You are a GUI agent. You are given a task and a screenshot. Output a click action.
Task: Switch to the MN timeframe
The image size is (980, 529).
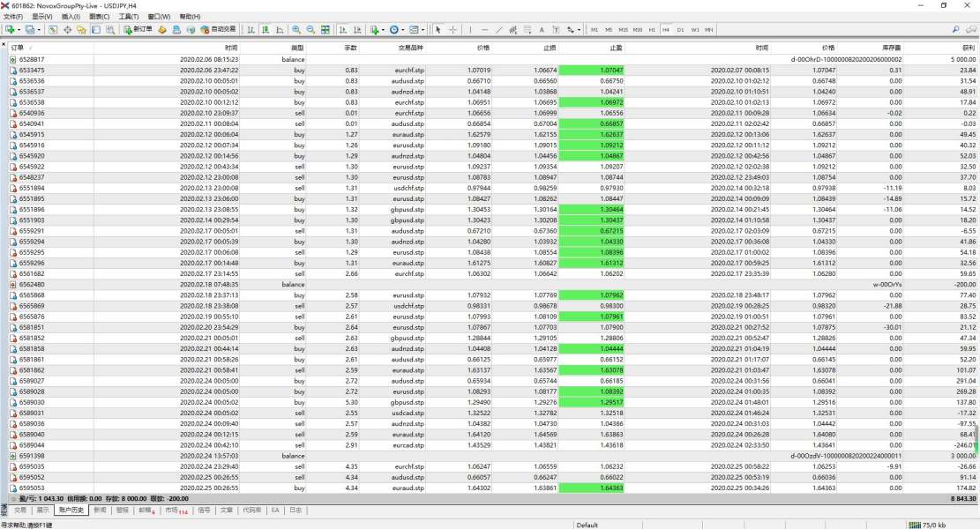(709, 29)
